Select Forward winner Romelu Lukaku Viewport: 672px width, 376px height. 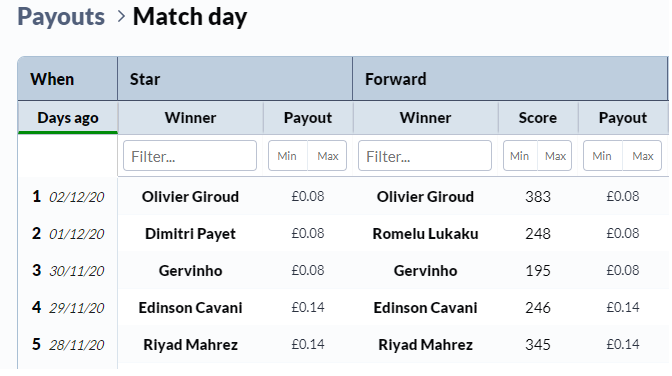coord(425,234)
